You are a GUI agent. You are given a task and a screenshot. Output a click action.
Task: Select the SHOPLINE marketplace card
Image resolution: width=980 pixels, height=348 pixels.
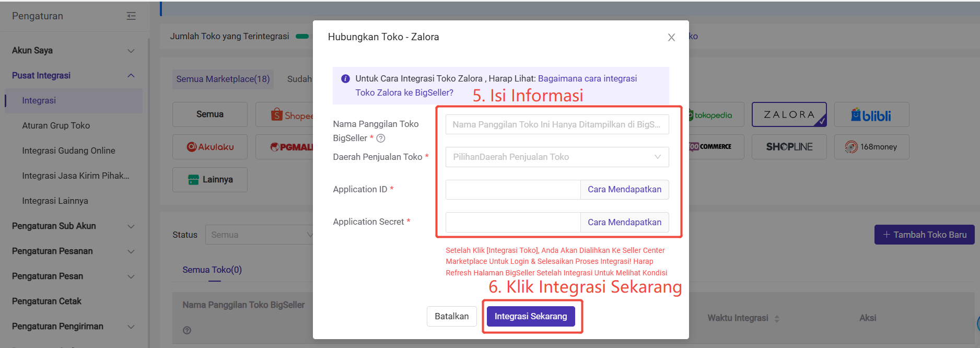click(789, 147)
